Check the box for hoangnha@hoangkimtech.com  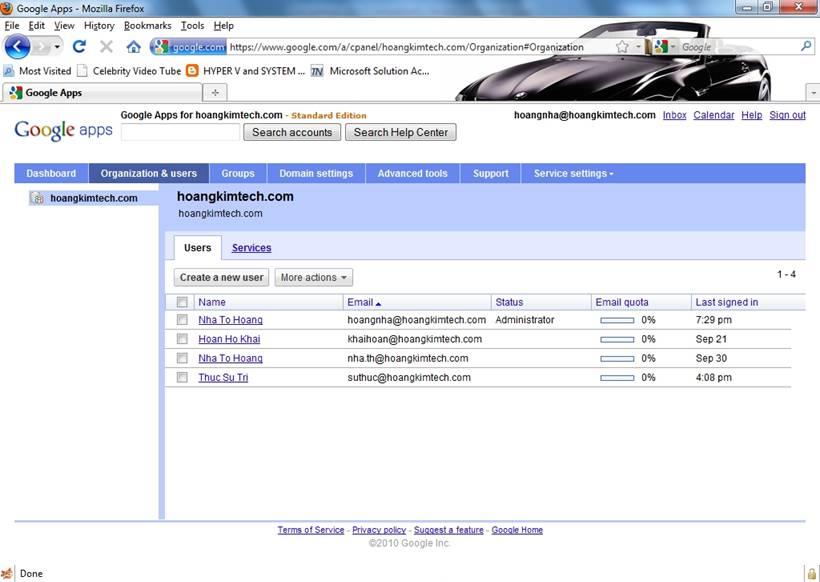(x=182, y=319)
